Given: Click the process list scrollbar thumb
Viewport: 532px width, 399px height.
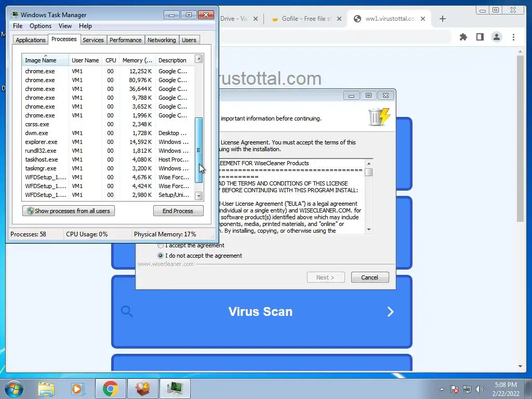Looking at the screenshot, I should pos(199,150).
